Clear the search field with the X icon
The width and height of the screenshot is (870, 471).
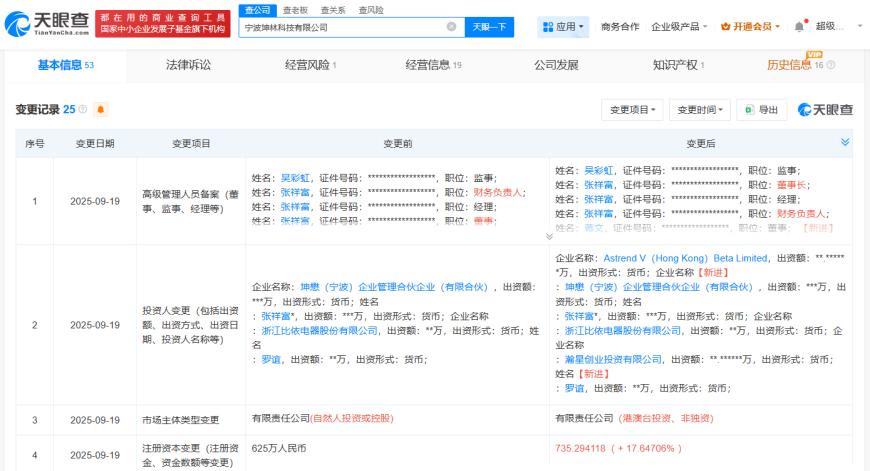[x=452, y=27]
